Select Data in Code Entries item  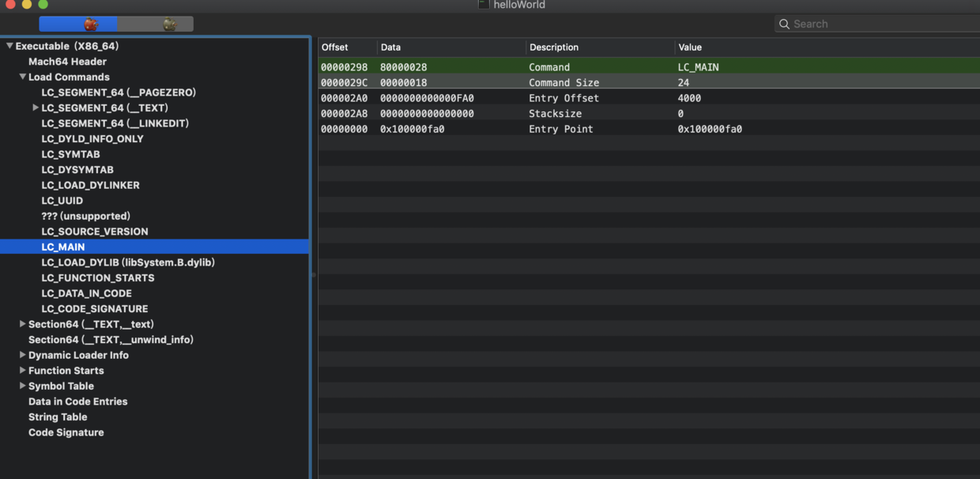pyautogui.click(x=77, y=402)
